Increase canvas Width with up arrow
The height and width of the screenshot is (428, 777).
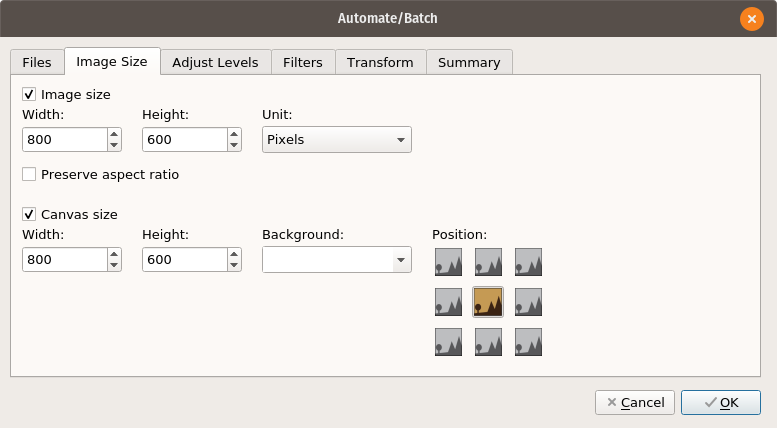[x=114, y=254]
